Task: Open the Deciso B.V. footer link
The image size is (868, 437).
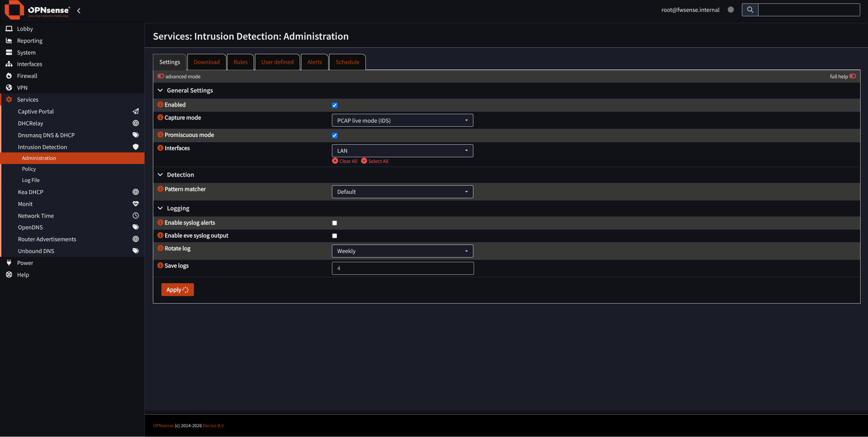Action: 214,426
